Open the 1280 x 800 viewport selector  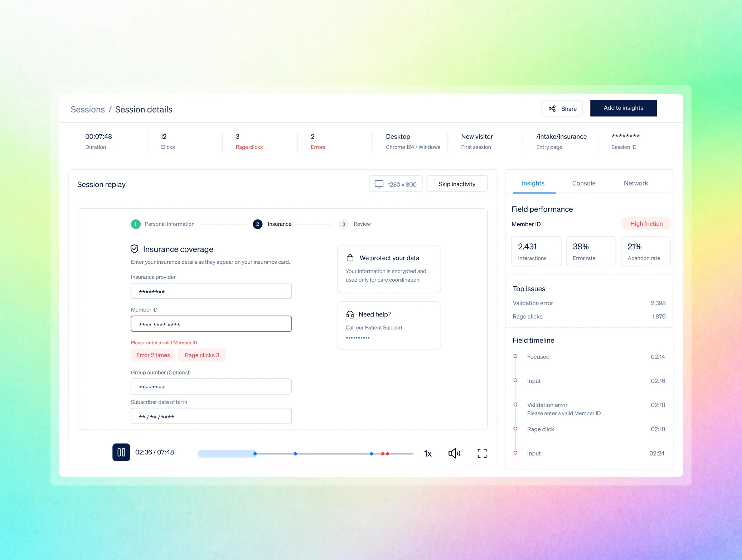pos(396,184)
